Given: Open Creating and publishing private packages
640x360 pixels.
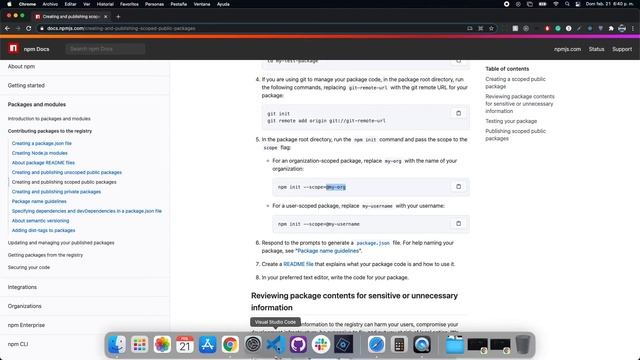Looking at the screenshot, I should pyautogui.click(x=56, y=192).
